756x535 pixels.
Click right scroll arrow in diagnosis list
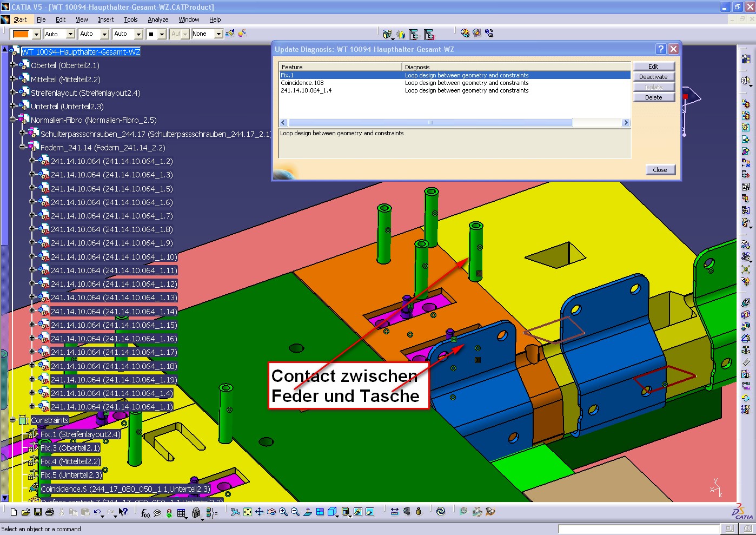[626, 123]
